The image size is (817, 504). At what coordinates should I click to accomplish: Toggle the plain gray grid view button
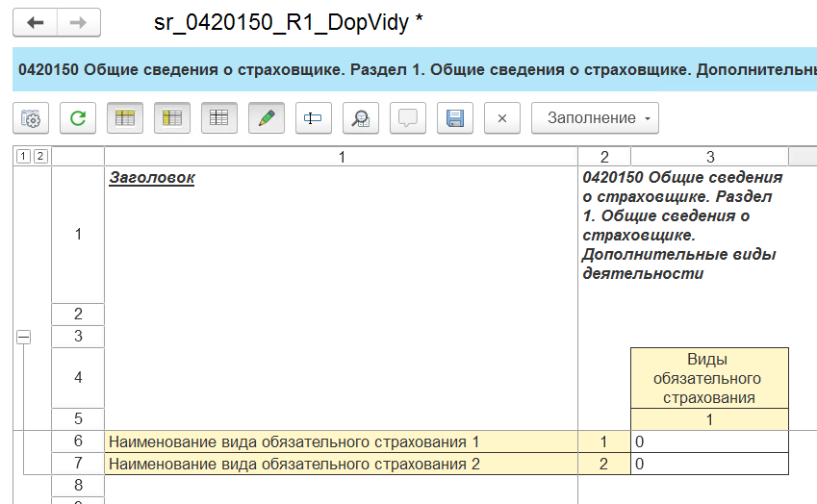(x=219, y=118)
